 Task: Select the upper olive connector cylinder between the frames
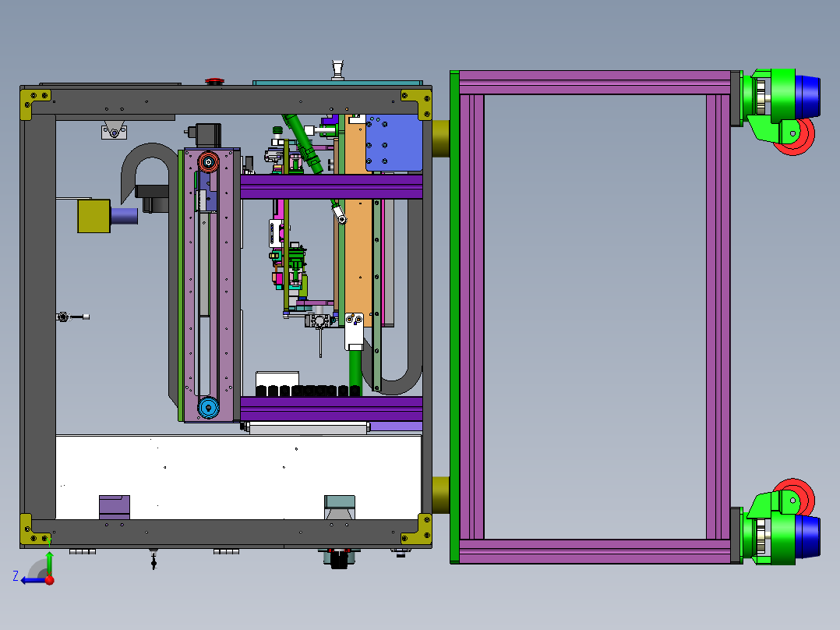click(x=441, y=138)
